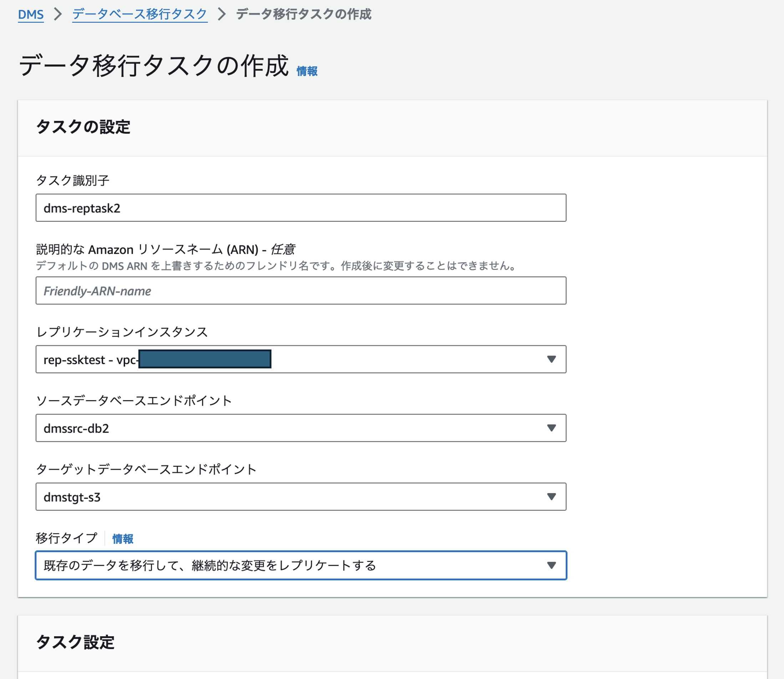The height and width of the screenshot is (679, 784).
Task: Click the タスク識別子 input field
Action: click(300, 208)
